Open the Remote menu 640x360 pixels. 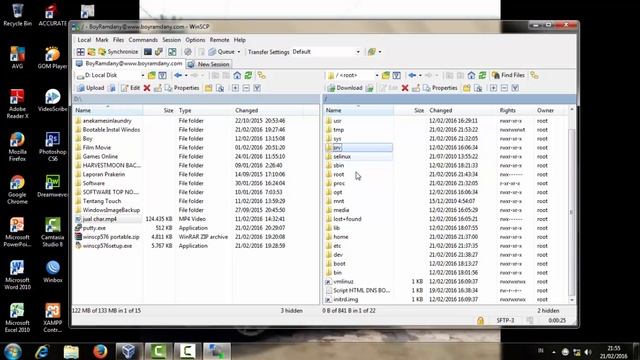tap(219, 40)
